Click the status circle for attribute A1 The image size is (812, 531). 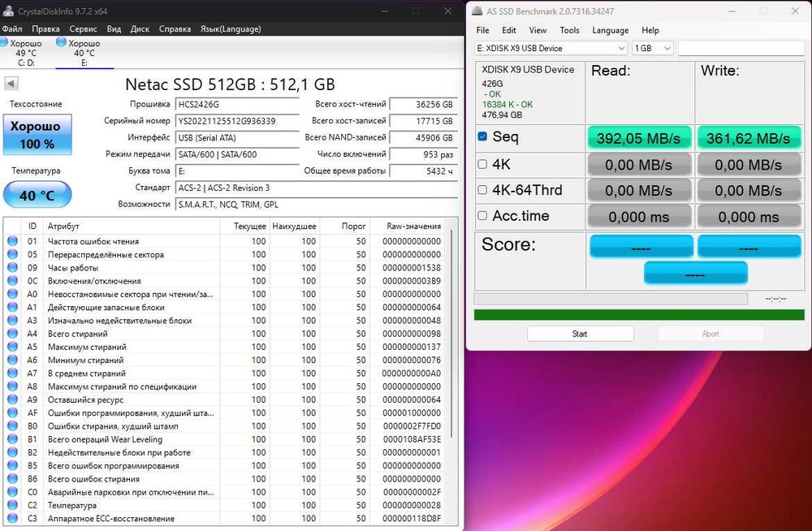pos(12,307)
